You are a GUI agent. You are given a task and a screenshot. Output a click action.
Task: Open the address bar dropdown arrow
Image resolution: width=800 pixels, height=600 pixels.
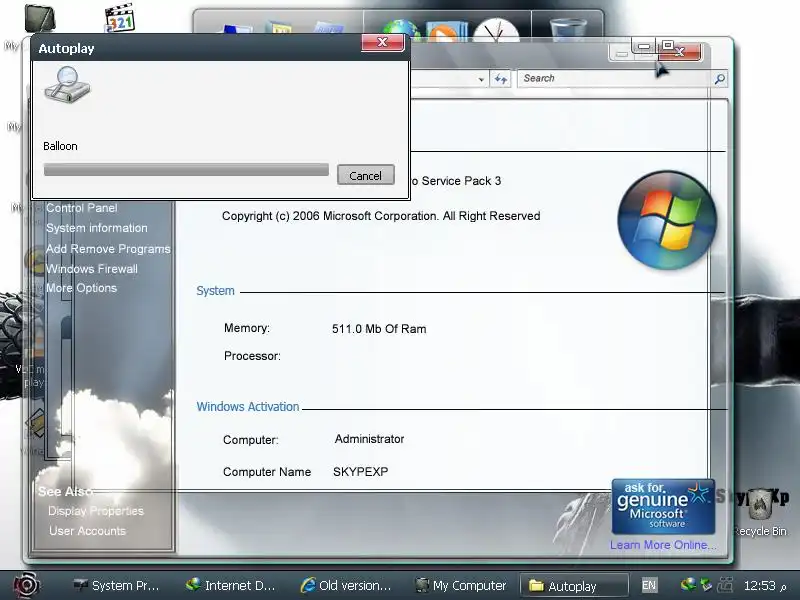tap(481, 80)
